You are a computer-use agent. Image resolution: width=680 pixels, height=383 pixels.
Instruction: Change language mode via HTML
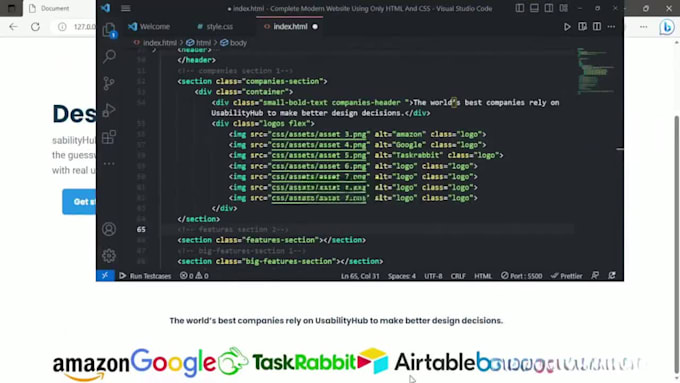click(483, 276)
